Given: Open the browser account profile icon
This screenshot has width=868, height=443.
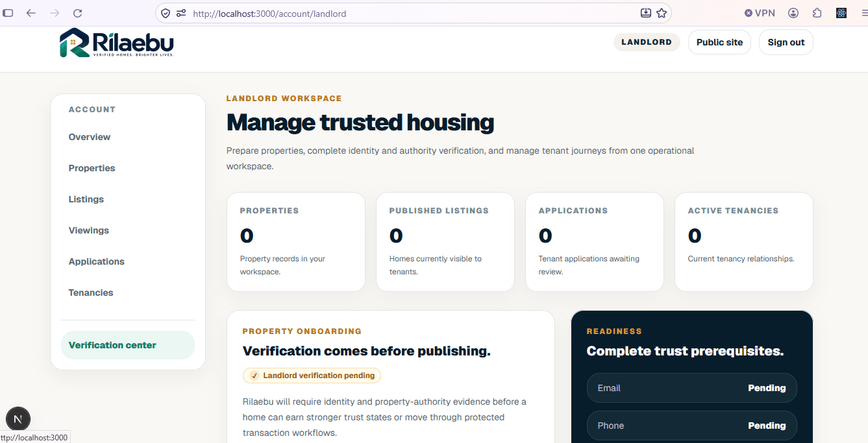Looking at the screenshot, I should [x=793, y=13].
